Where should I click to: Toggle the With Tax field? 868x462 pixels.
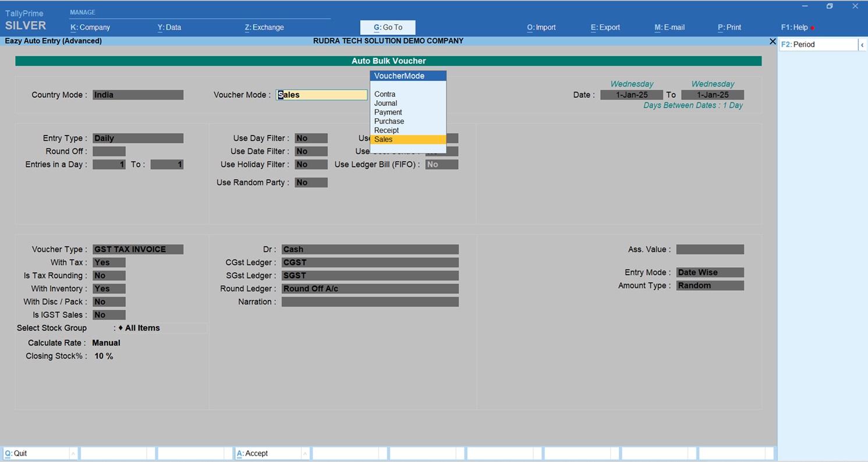pos(109,262)
